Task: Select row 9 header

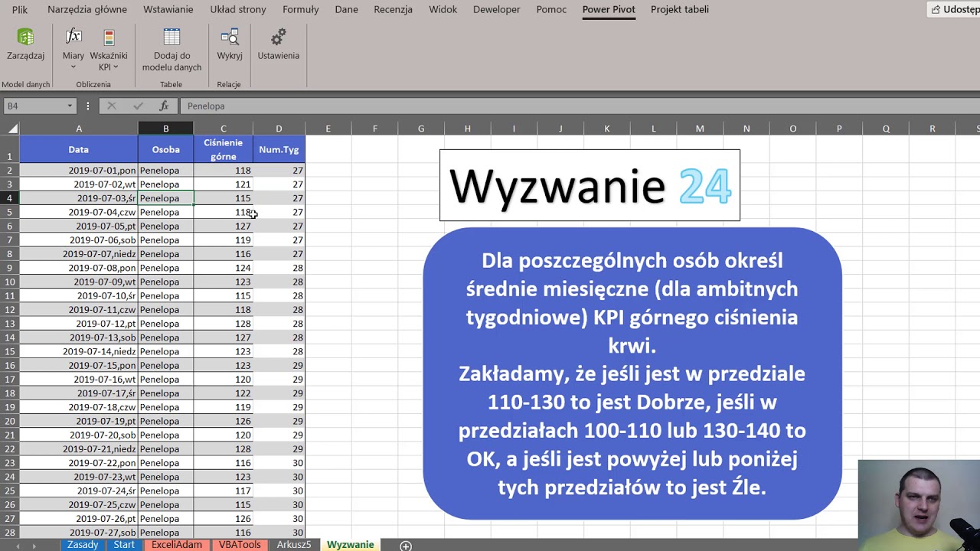Action: (x=9, y=268)
